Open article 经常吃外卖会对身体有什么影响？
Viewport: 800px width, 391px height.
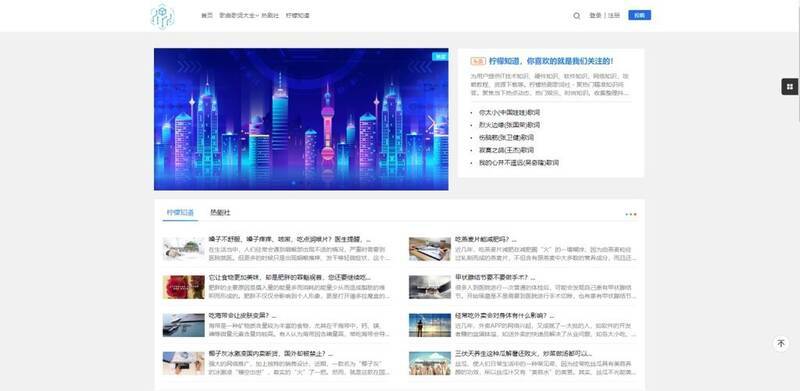click(x=504, y=316)
